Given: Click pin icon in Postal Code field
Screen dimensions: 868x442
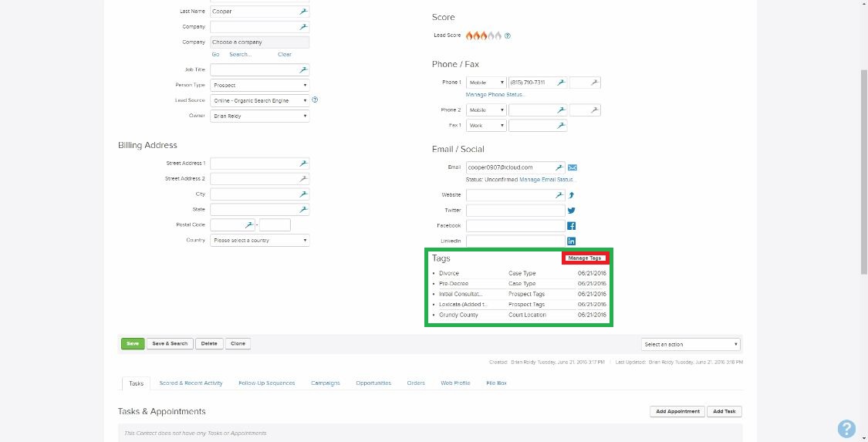Looking at the screenshot, I should [x=249, y=225].
